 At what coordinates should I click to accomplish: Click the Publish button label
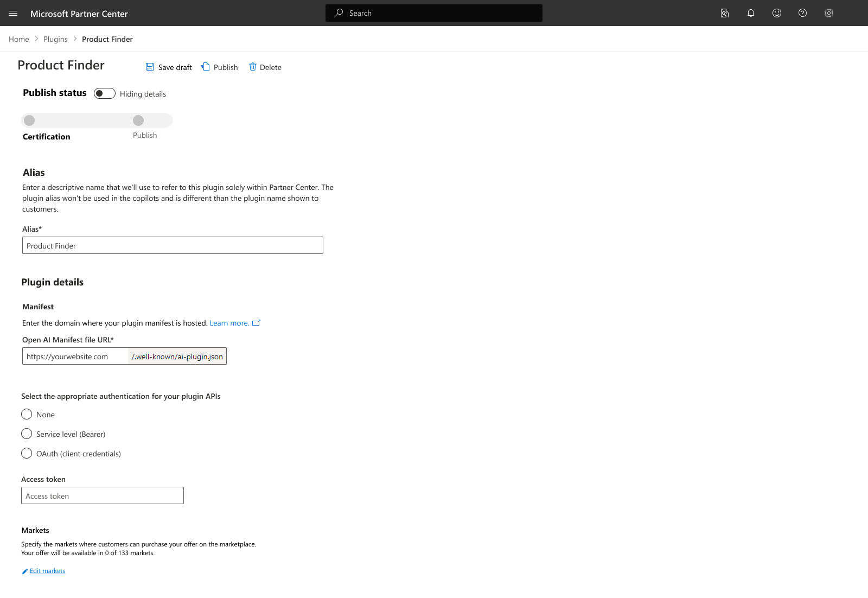pos(226,67)
